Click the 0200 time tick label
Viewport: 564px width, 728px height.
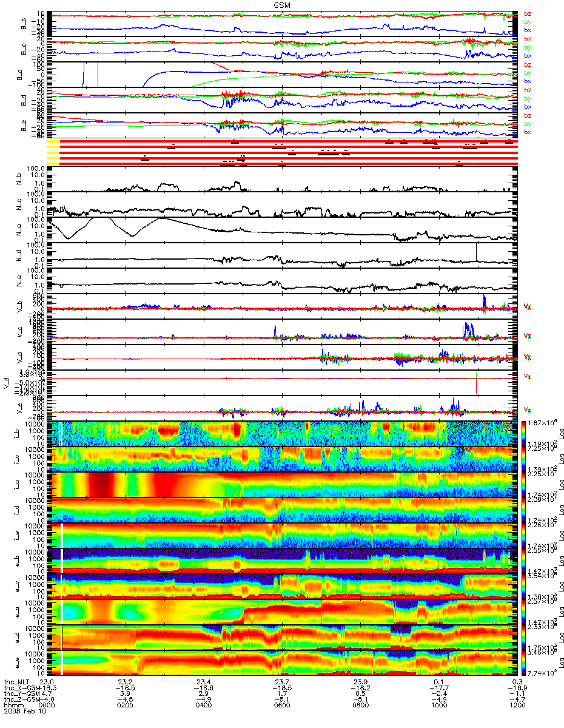[x=126, y=707]
